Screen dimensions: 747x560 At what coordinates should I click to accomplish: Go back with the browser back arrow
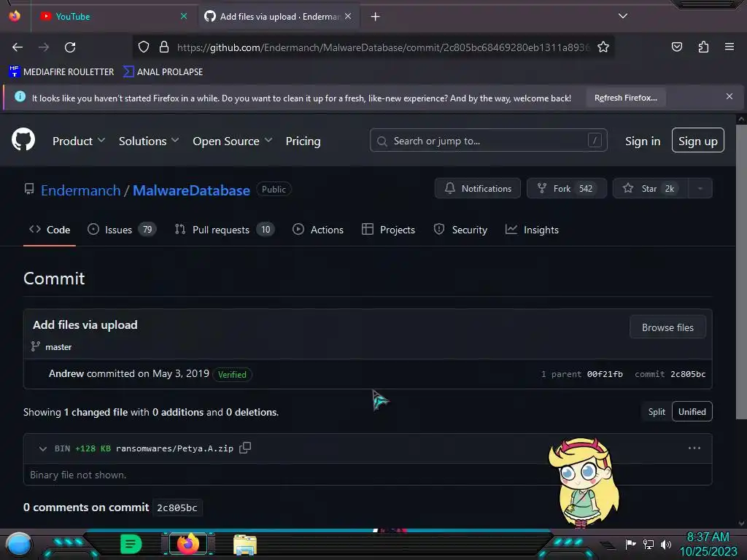click(x=18, y=47)
